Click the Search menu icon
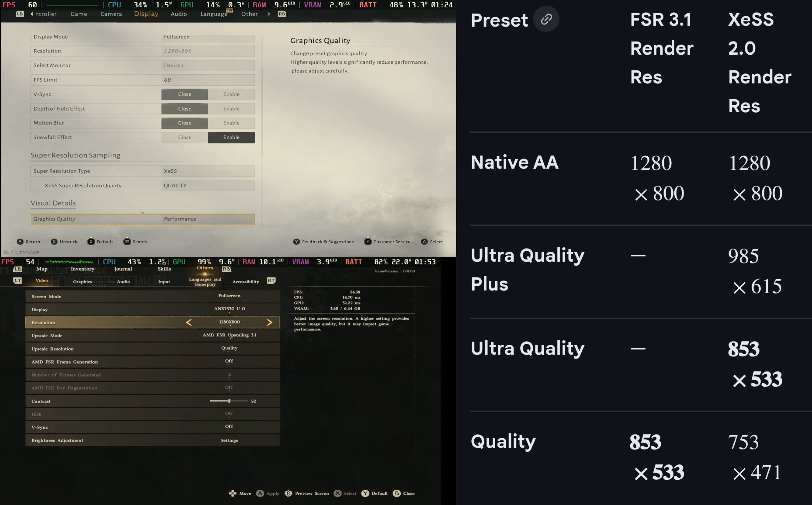 coord(127,241)
